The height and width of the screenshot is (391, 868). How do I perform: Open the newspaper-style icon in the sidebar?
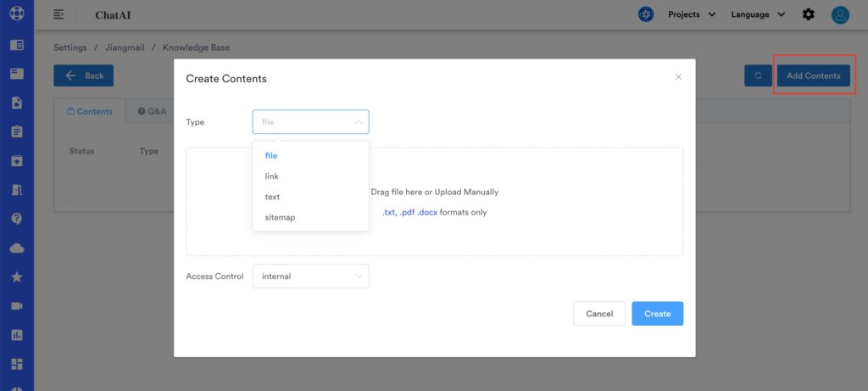(17, 45)
